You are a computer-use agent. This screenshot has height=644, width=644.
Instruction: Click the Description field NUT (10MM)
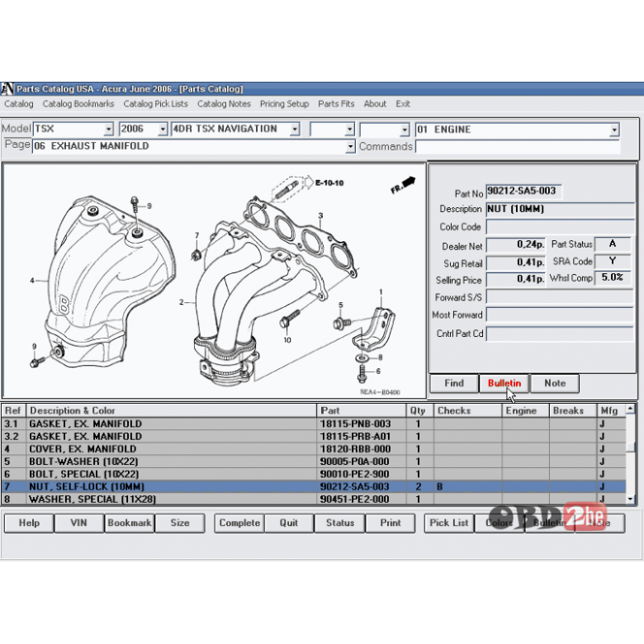point(561,210)
